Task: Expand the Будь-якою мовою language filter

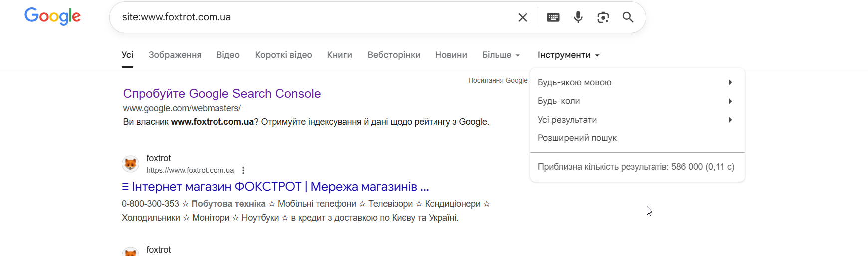Action: (x=638, y=82)
